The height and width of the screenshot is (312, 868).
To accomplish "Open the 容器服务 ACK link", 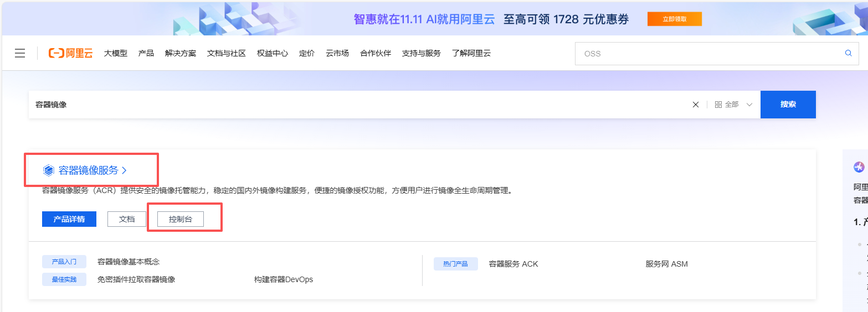I will coord(513,264).
